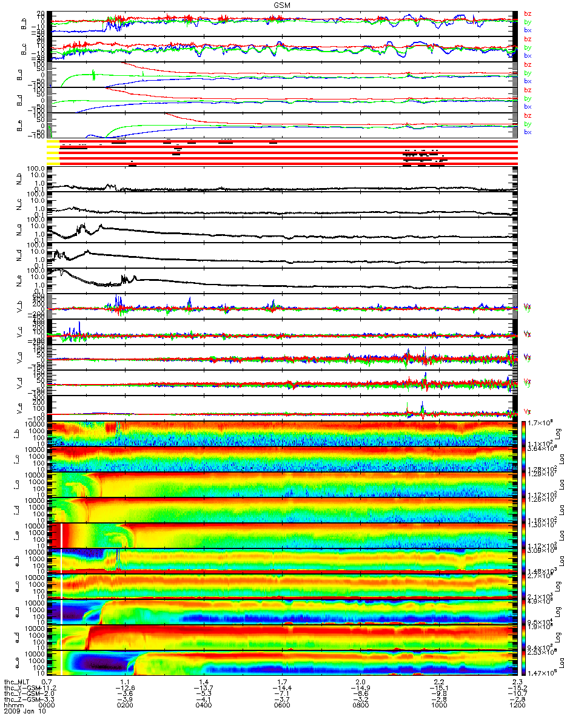Image resolution: width=564 pixels, height=728 pixels.
Task: Select the B_b panel axis label
Action: click(24, 23)
